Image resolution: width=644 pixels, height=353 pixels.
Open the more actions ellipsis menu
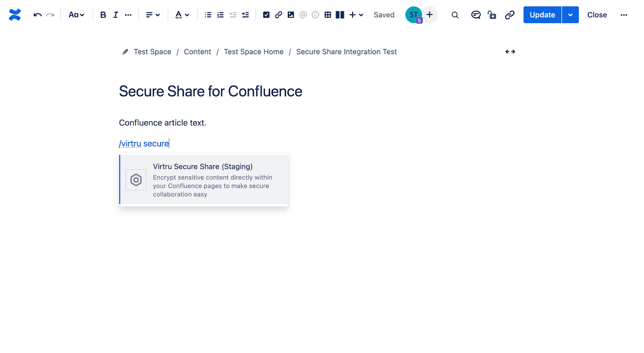[624, 15]
